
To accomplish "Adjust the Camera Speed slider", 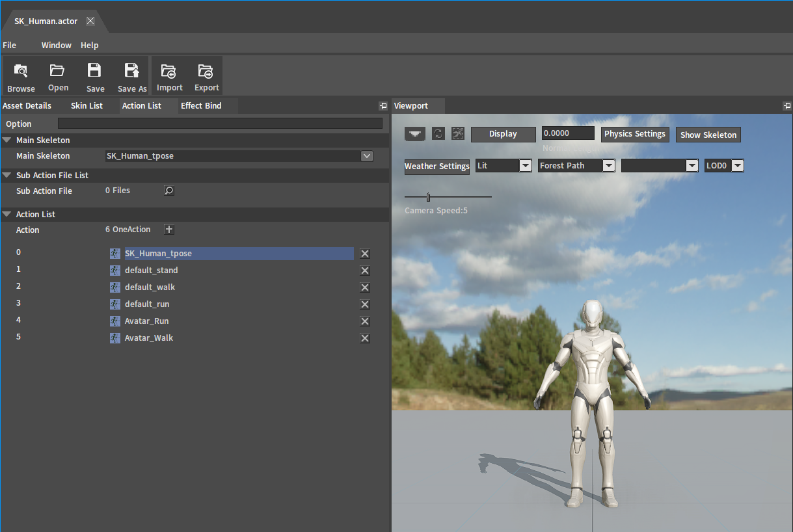I will 428,196.
